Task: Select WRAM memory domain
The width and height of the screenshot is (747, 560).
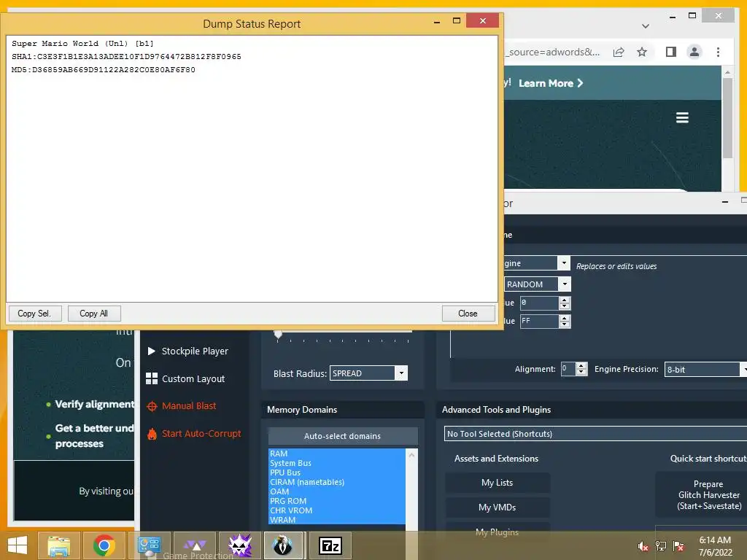Action: coord(337,520)
